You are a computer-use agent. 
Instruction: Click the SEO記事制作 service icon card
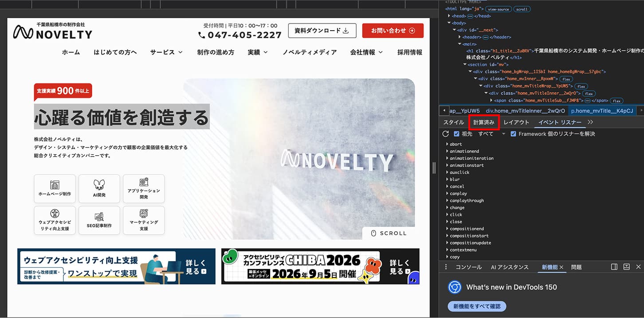[99, 220]
